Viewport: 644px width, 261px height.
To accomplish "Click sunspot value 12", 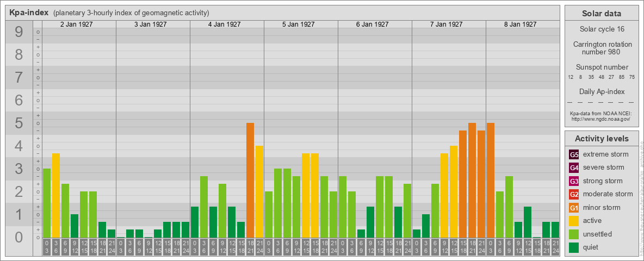I will (571, 77).
